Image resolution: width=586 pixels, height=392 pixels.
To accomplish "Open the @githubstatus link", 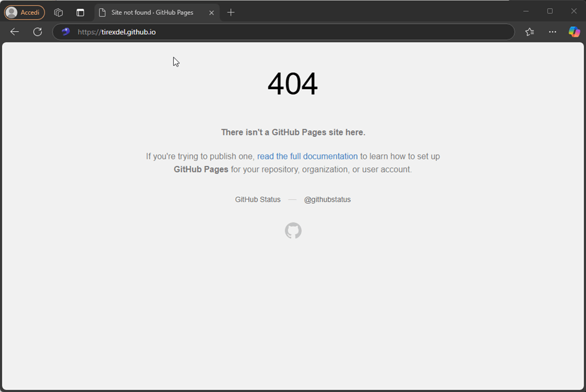I will point(327,199).
